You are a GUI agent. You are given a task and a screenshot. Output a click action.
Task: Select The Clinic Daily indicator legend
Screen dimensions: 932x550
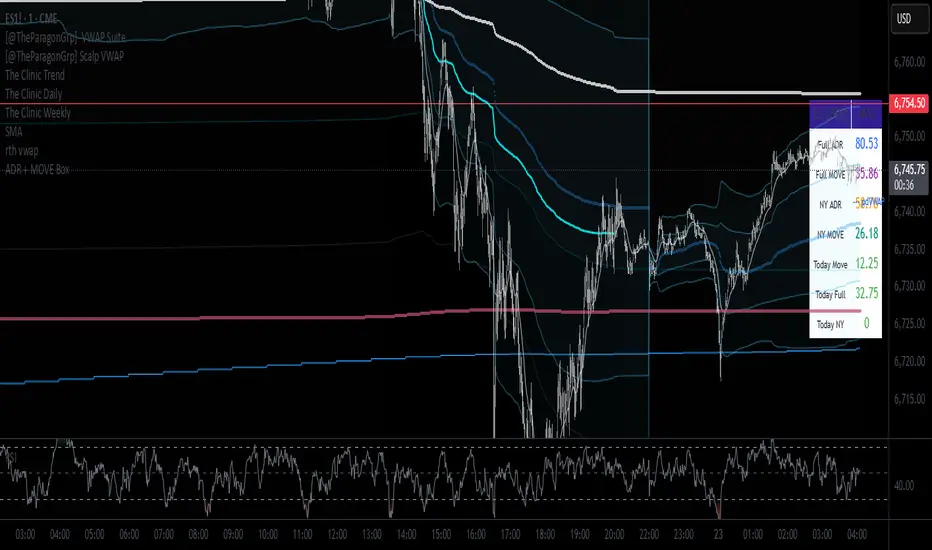33,94
